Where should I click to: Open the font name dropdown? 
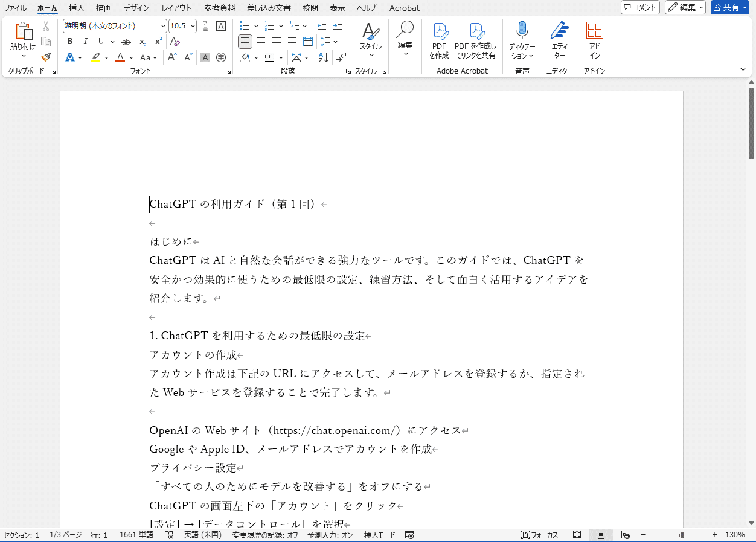click(163, 26)
